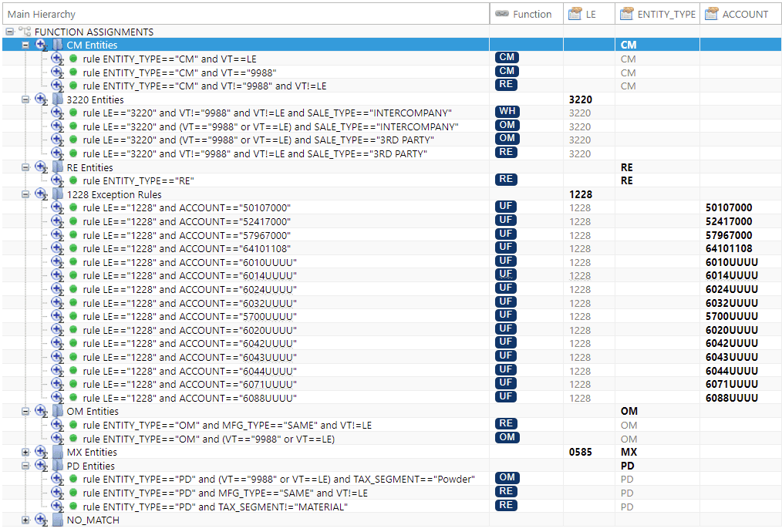Click the OM Entities folder icon

[x=58, y=412]
